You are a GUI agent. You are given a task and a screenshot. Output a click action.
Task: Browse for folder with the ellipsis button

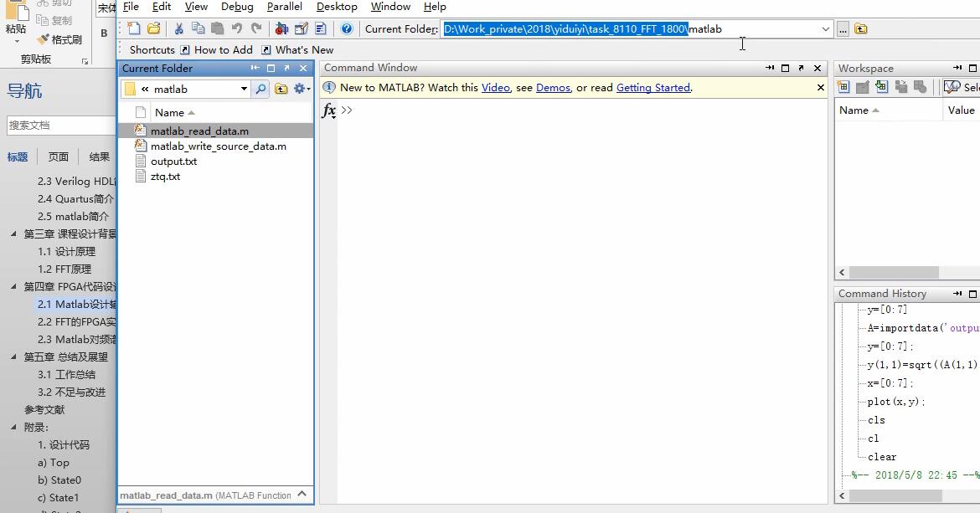click(x=843, y=28)
